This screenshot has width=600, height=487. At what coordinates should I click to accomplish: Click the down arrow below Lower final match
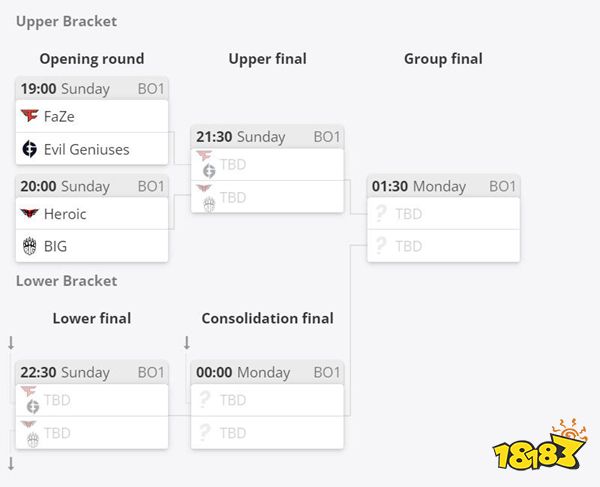[11, 464]
